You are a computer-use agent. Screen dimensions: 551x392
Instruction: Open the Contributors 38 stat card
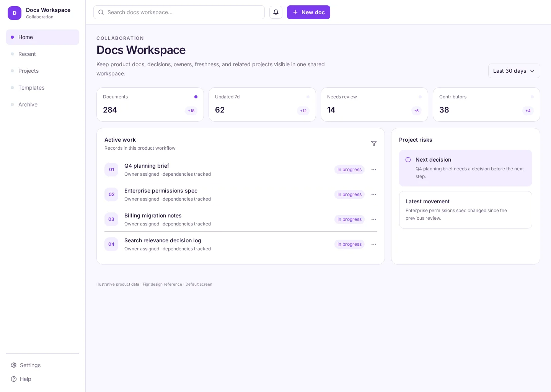click(486, 105)
